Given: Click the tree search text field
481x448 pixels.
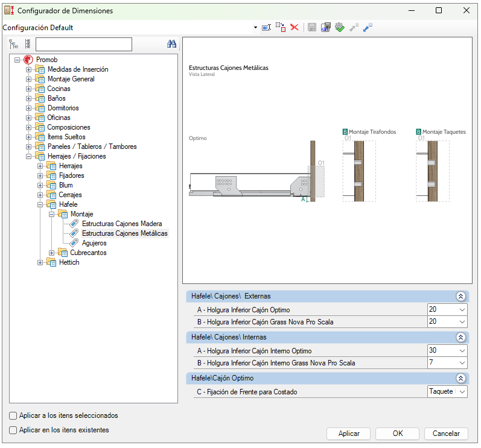Looking at the screenshot, I should pyautogui.click(x=83, y=44).
